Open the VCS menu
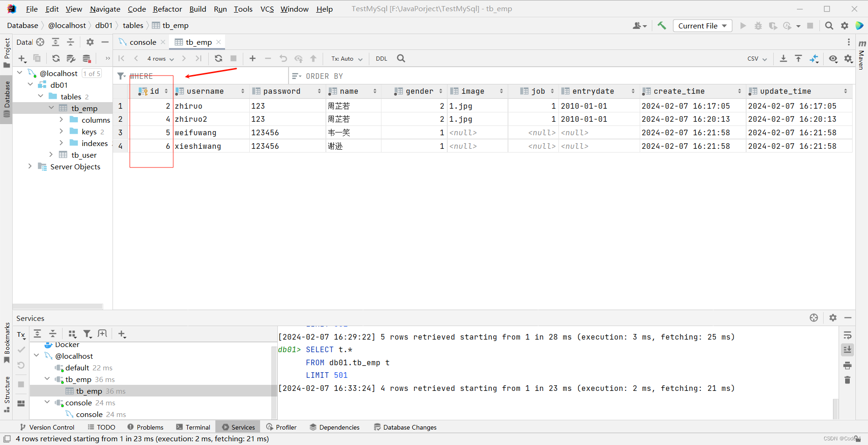Viewport: 868px width, 445px height. tap(267, 9)
